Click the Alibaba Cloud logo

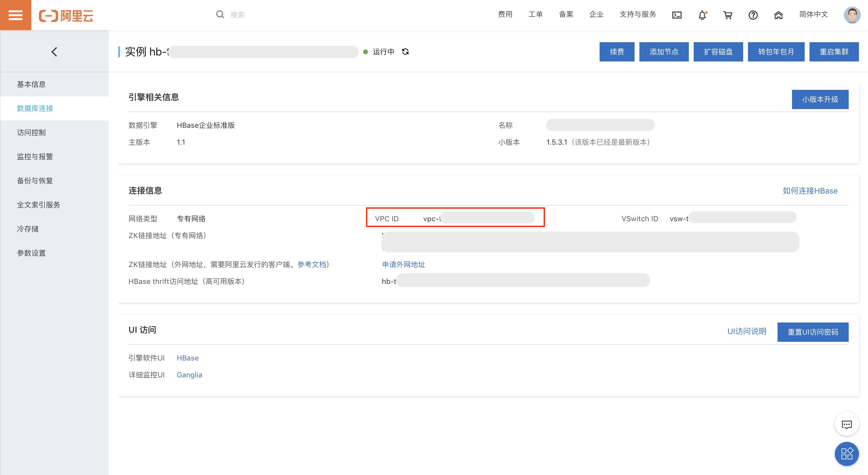coord(66,15)
